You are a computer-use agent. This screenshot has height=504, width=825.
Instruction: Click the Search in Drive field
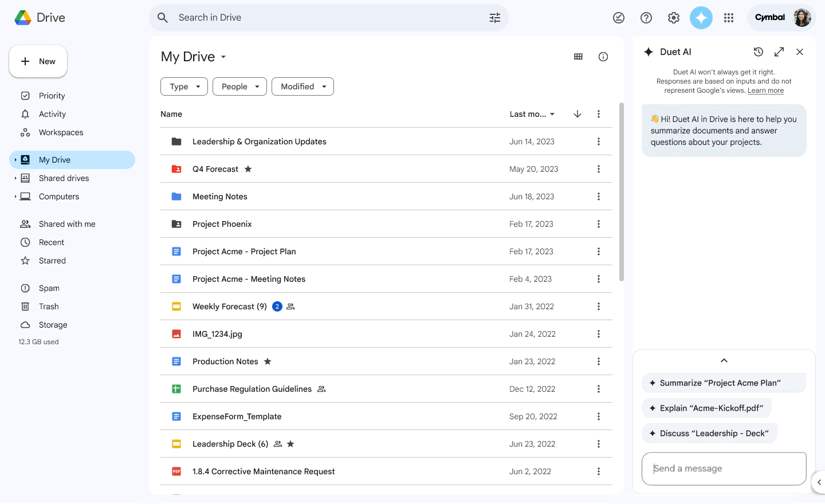[x=329, y=18]
